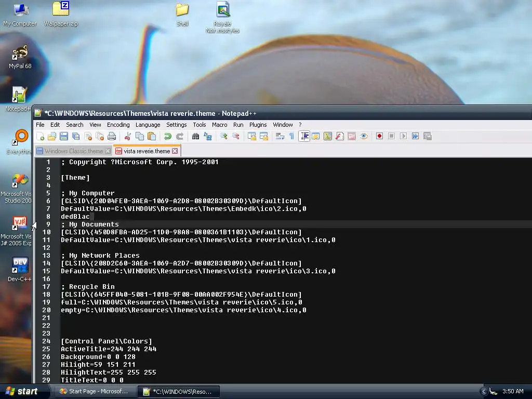532x399 pixels.
Task: Toggle word wrap in the toolbar
Action: pos(280,137)
